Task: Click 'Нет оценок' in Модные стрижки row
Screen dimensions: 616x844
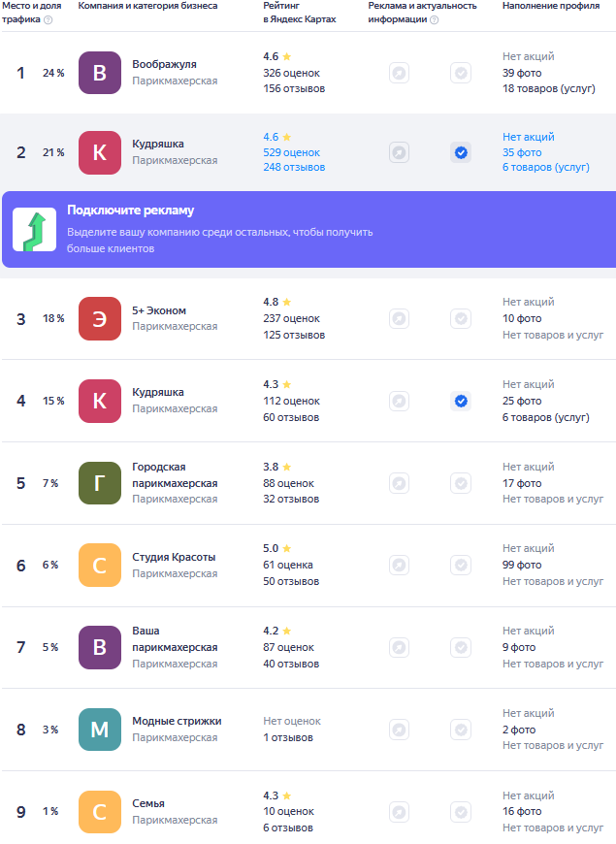Action: [x=292, y=721]
